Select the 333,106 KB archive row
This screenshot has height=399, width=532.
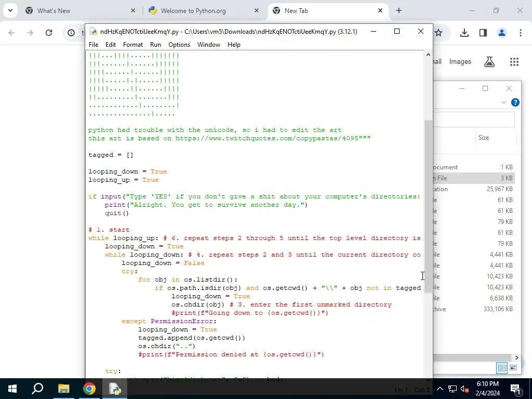tap(474, 309)
